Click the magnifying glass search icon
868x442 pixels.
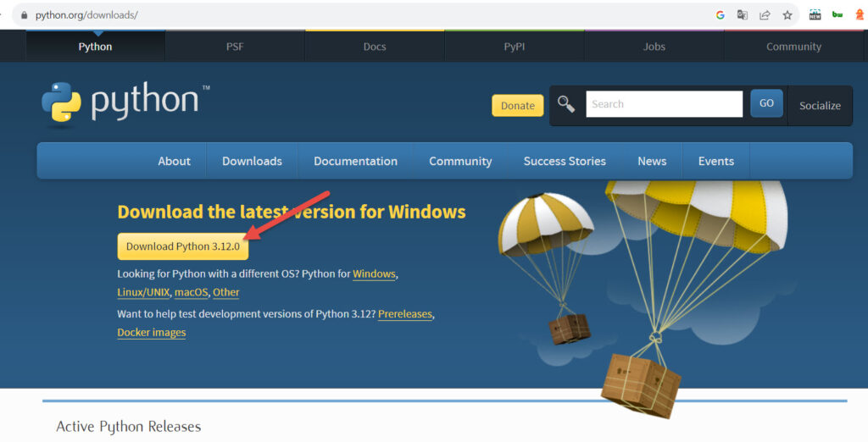[565, 104]
